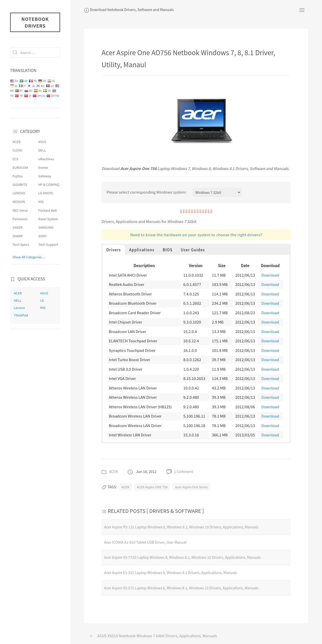
Task: Pick the Swedish SV flag
Action: [x=45, y=91]
